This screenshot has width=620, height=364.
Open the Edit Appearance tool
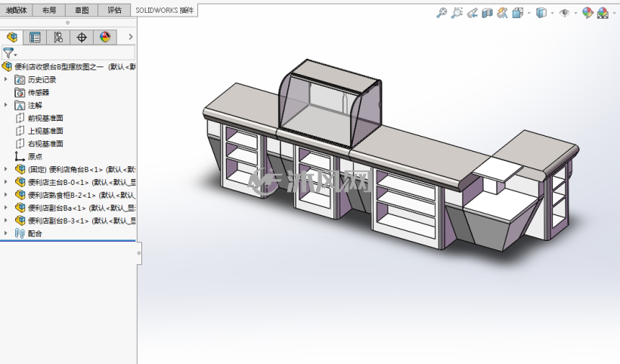[x=587, y=13]
